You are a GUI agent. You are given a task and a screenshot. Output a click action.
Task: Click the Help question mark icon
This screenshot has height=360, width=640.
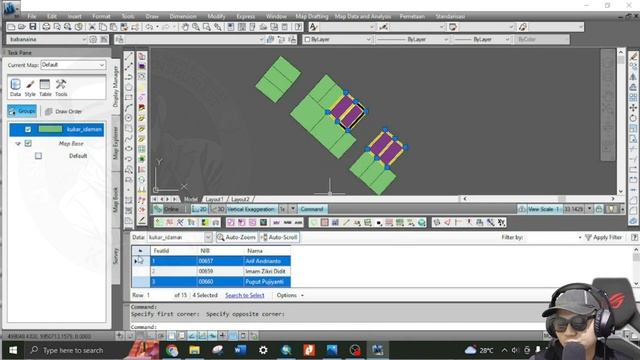(x=298, y=27)
